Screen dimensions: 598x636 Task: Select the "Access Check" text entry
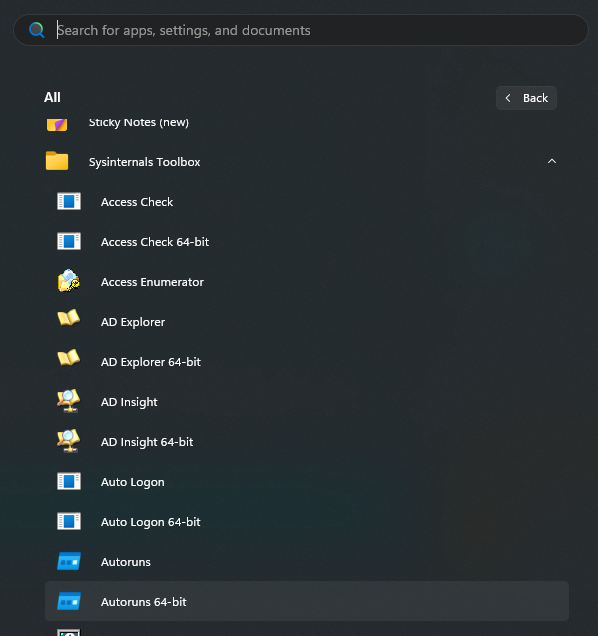pyautogui.click(x=137, y=202)
